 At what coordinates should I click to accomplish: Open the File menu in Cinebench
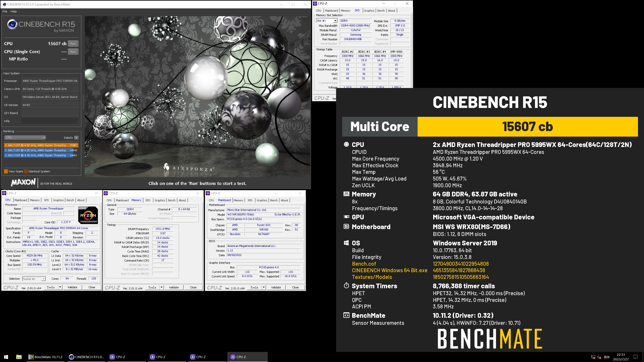[5, 11]
